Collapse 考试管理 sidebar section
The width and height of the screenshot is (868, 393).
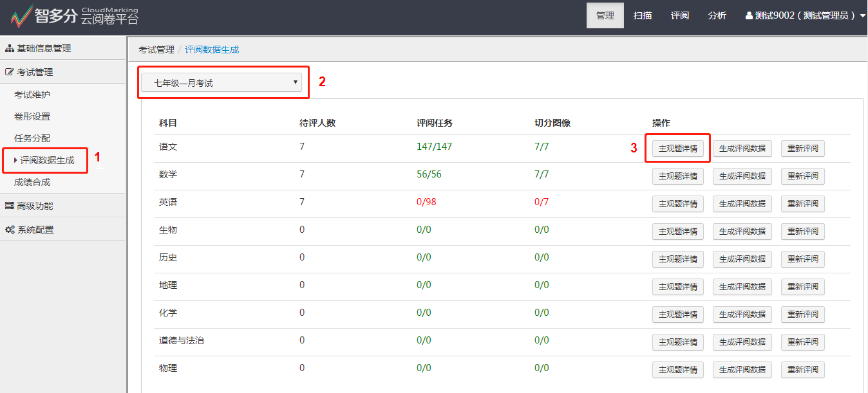[x=35, y=72]
